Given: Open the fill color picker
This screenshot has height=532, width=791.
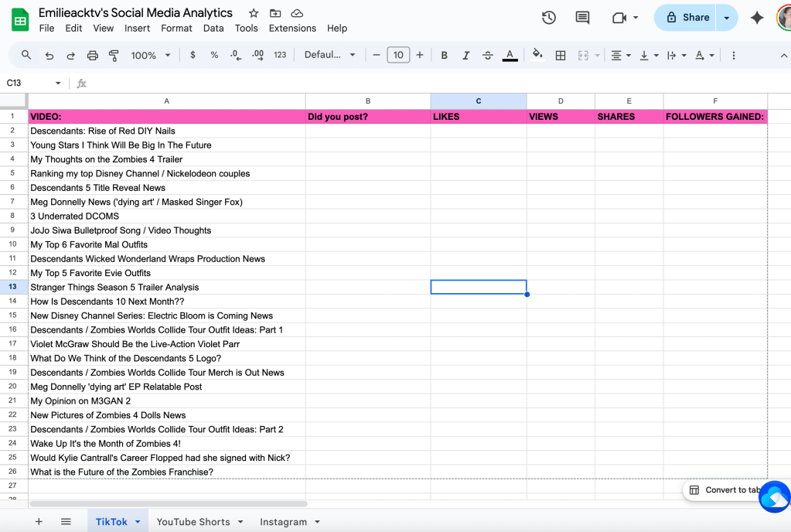Looking at the screenshot, I should [537, 55].
